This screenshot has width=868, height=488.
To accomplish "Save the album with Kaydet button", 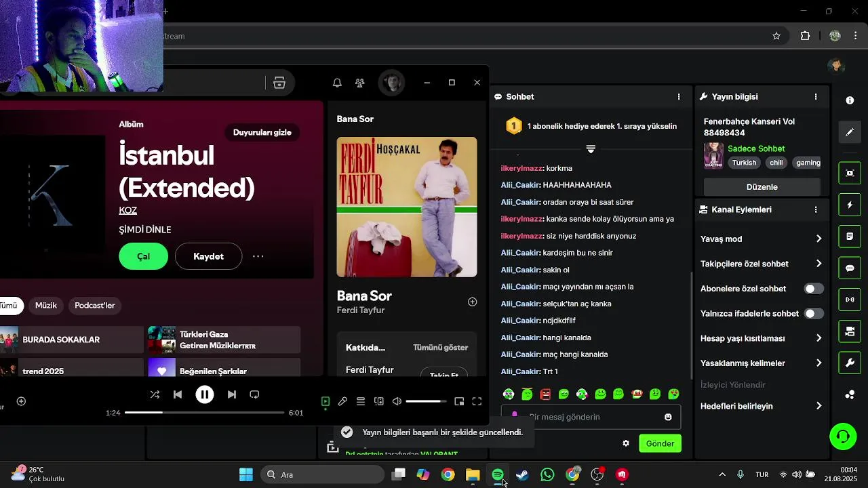I will (208, 256).
